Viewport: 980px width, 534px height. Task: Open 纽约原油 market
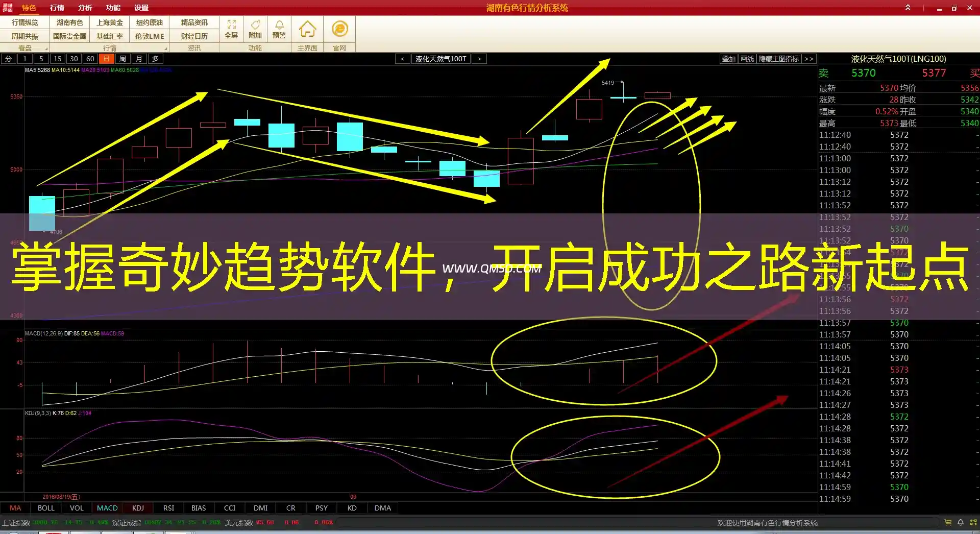click(x=150, y=22)
